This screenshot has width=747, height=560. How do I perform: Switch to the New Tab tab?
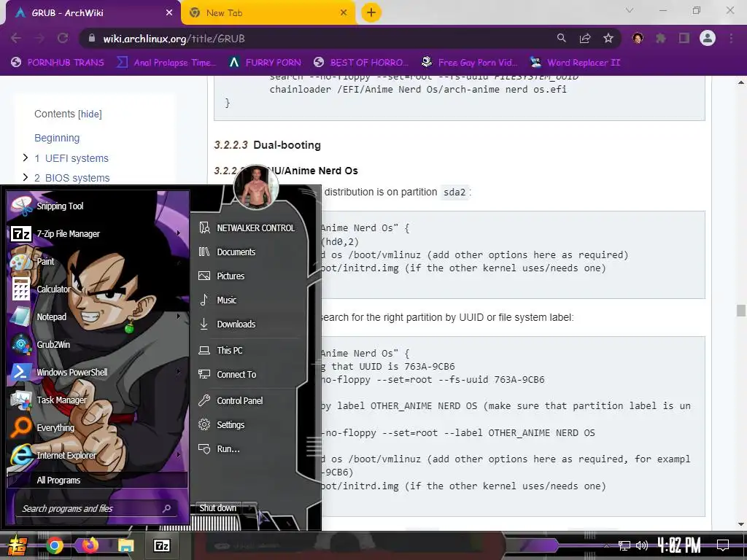[268, 13]
